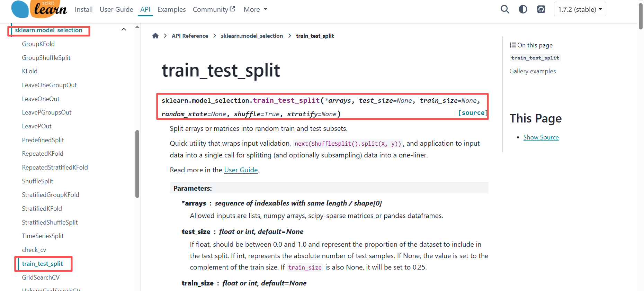Expand the More menu in navbar
Viewport: 644px width, 291px height.
256,9
